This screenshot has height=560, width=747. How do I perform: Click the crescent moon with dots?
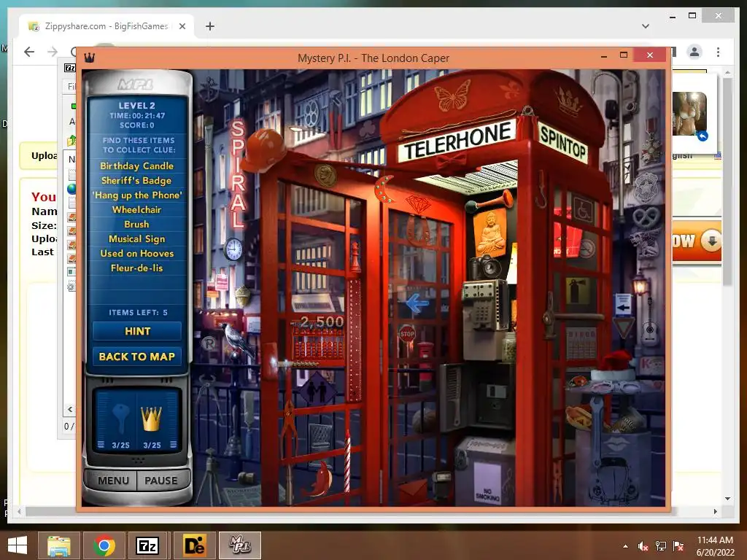pyautogui.click(x=383, y=189)
